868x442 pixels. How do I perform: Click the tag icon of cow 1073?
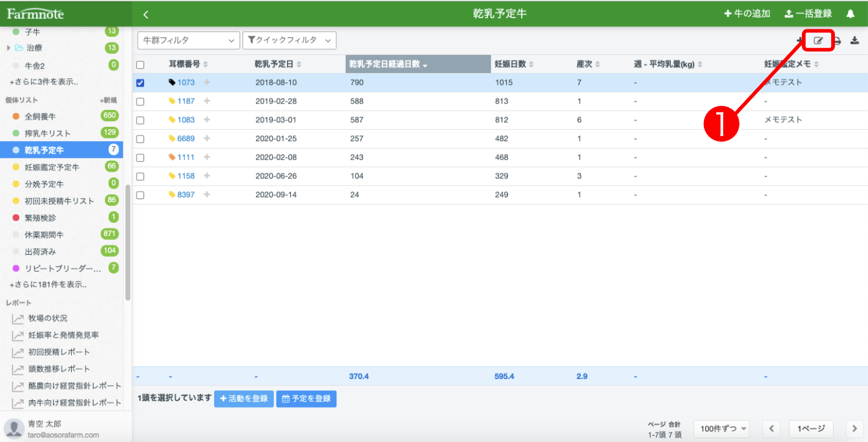pyautogui.click(x=172, y=82)
